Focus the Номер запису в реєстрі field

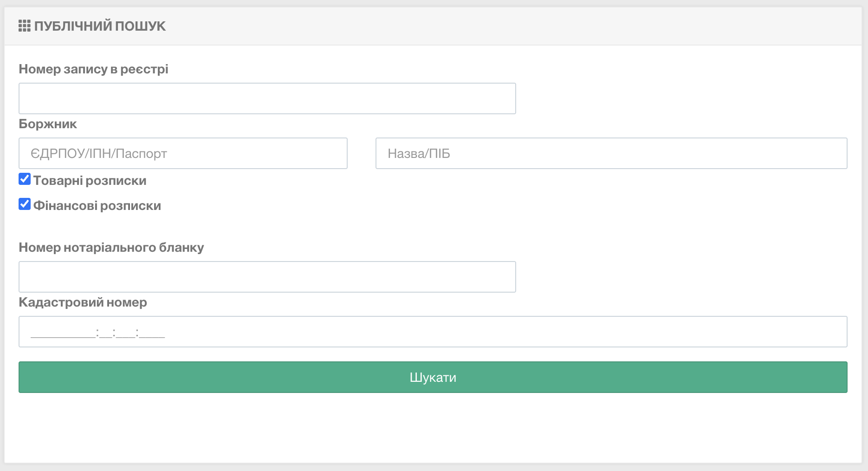pos(267,98)
